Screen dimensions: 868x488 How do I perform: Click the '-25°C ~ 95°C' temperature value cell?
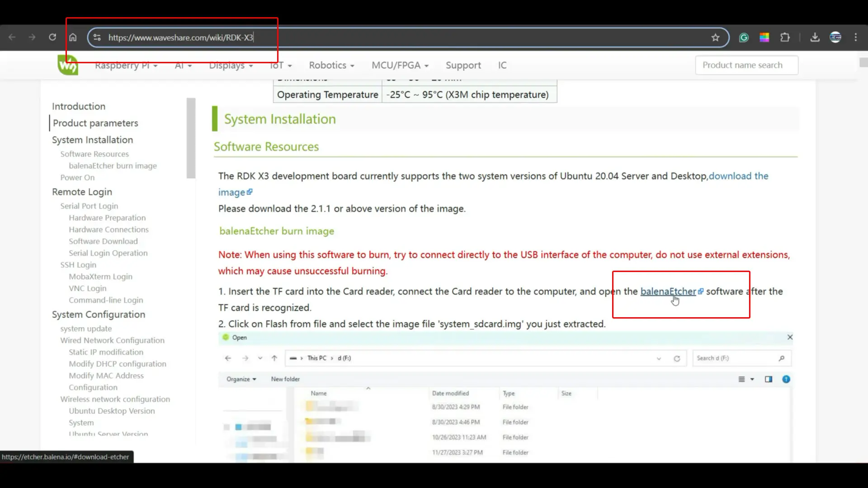(x=469, y=94)
